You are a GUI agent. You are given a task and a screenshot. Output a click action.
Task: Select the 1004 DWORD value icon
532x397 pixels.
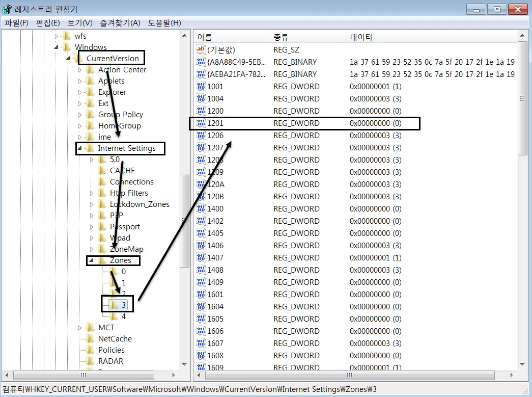coord(201,98)
